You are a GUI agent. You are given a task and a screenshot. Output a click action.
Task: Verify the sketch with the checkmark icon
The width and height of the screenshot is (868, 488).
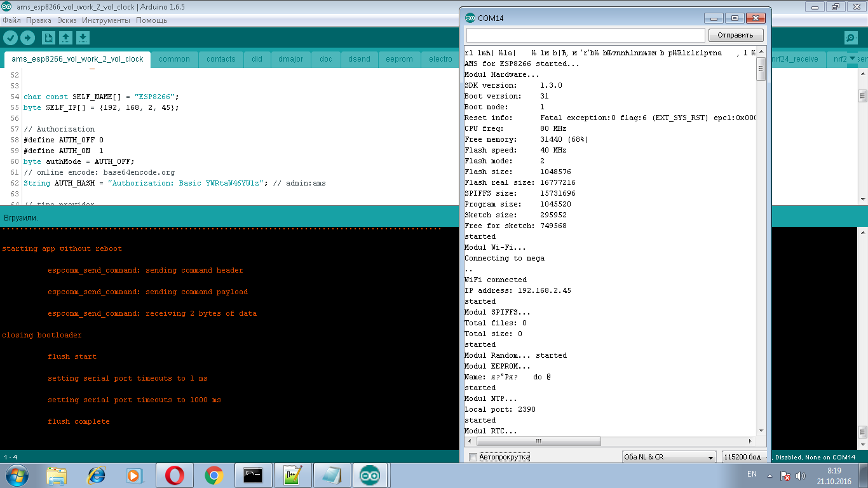tap(10, 37)
